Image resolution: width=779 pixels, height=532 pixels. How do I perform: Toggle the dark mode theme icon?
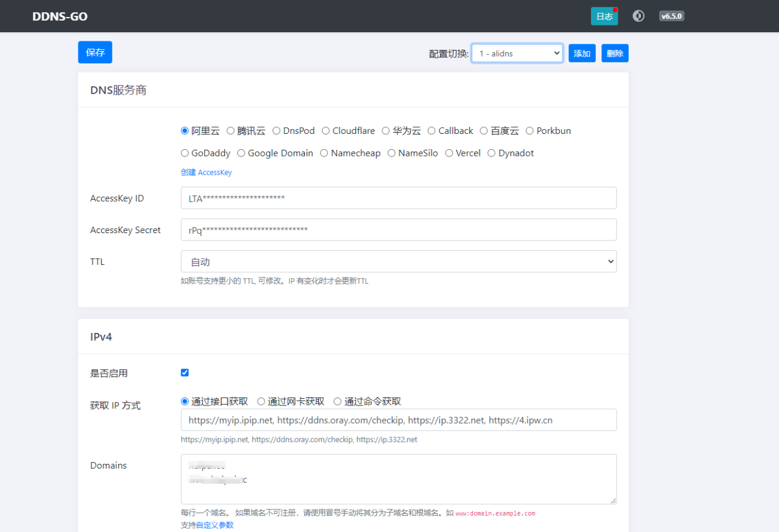click(638, 16)
